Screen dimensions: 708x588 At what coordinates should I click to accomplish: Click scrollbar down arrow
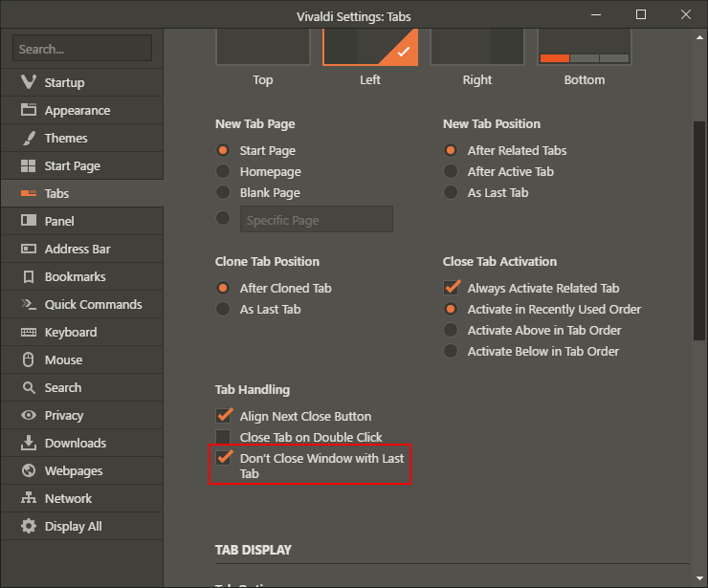click(x=699, y=578)
